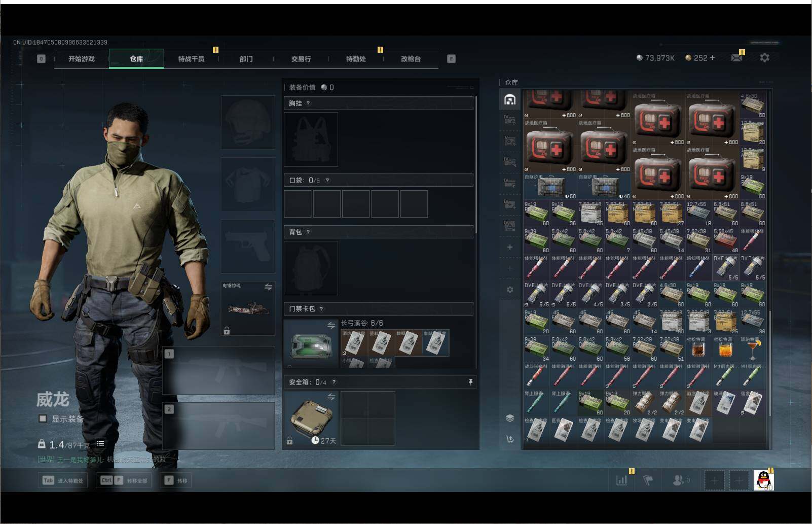This screenshot has height=524, width=812.
Task: Toggle the pin icon on 安全箱 header
Action: [470, 382]
